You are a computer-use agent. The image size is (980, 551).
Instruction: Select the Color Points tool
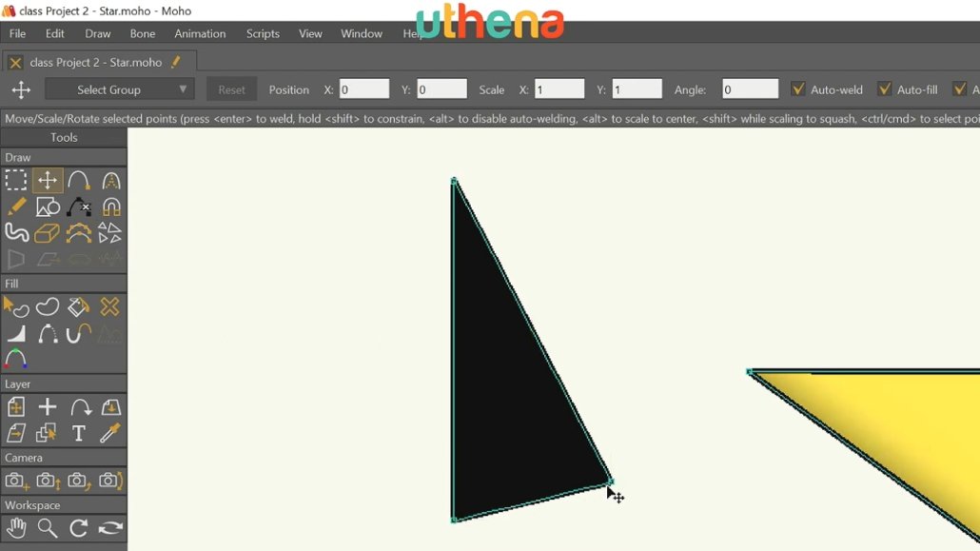16,359
